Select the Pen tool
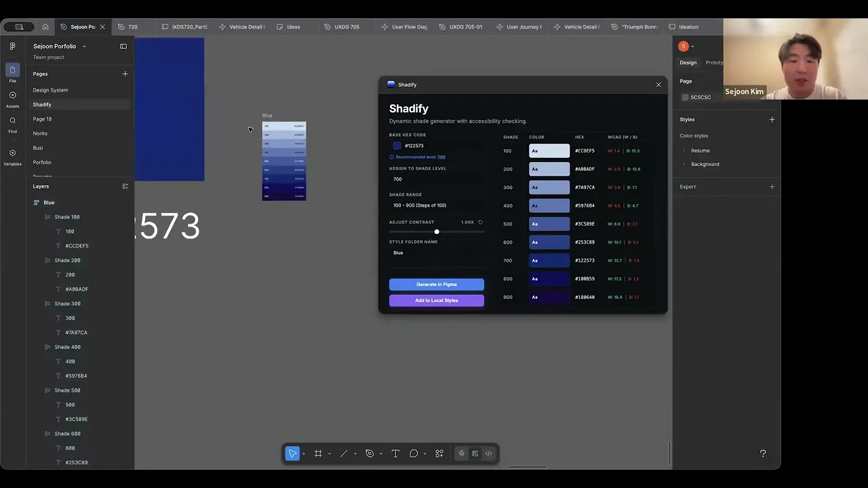 pyautogui.click(x=370, y=453)
